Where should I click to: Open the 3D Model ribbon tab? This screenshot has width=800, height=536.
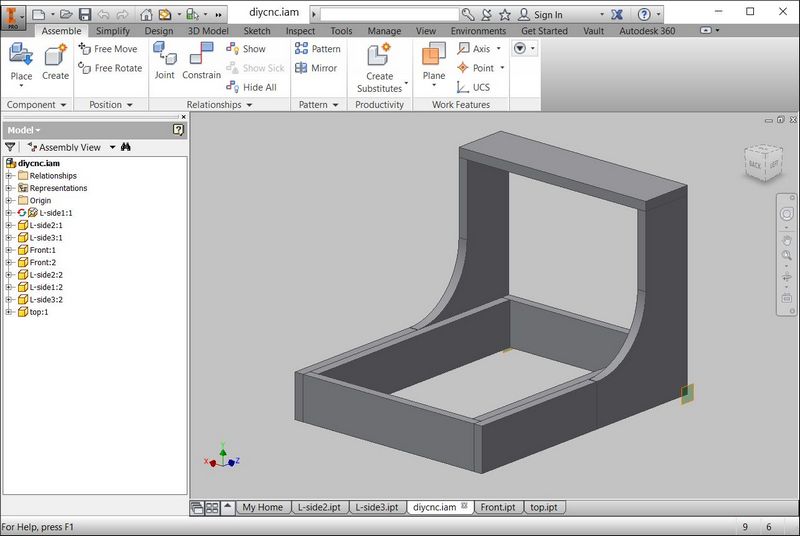(x=208, y=31)
